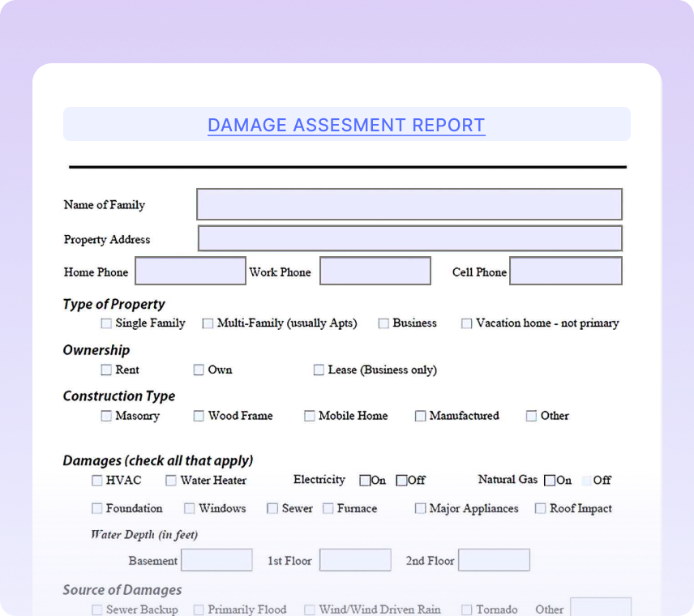Enable the HVAC damage checkbox
Screen dimensions: 694x616
click(97, 480)
